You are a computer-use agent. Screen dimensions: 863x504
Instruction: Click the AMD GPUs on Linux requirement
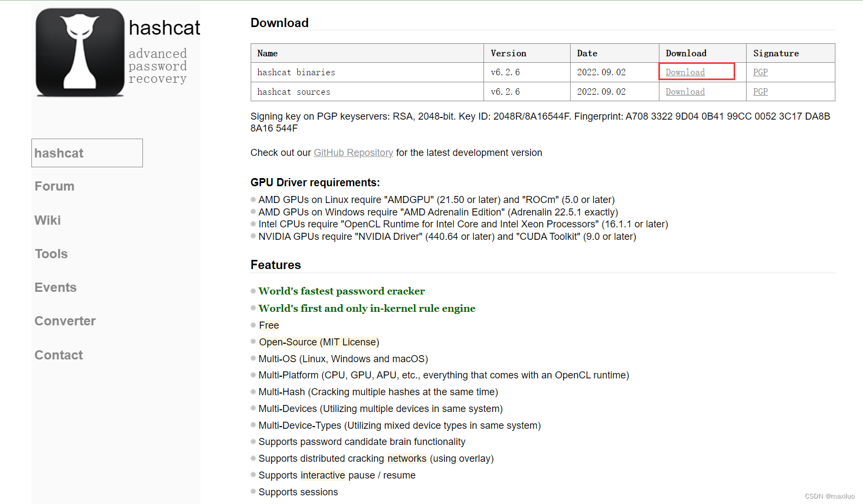point(437,200)
